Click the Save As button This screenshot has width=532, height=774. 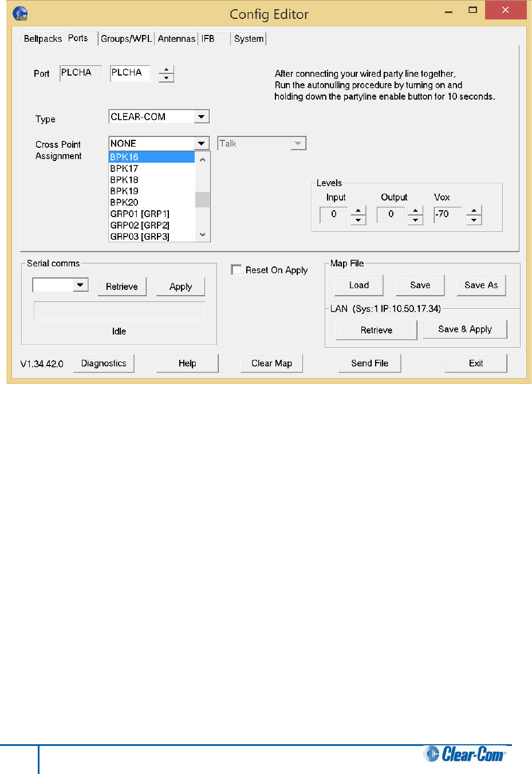click(x=481, y=285)
